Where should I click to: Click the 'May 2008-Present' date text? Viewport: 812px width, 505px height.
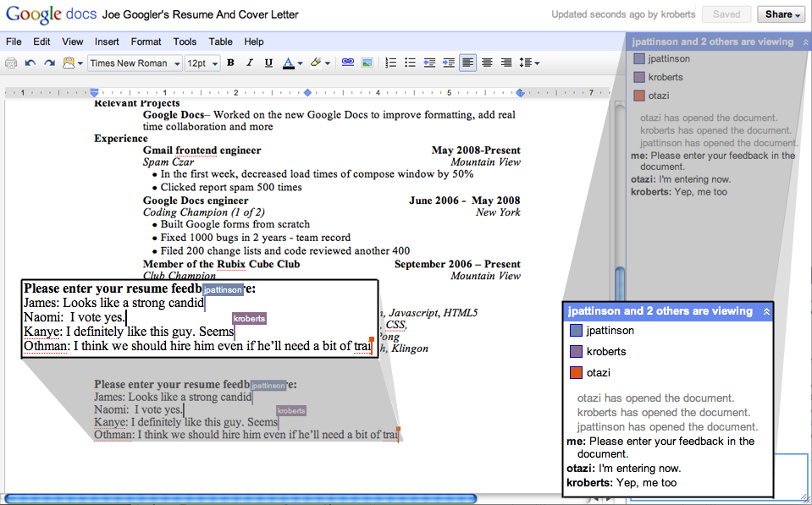(x=476, y=151)
